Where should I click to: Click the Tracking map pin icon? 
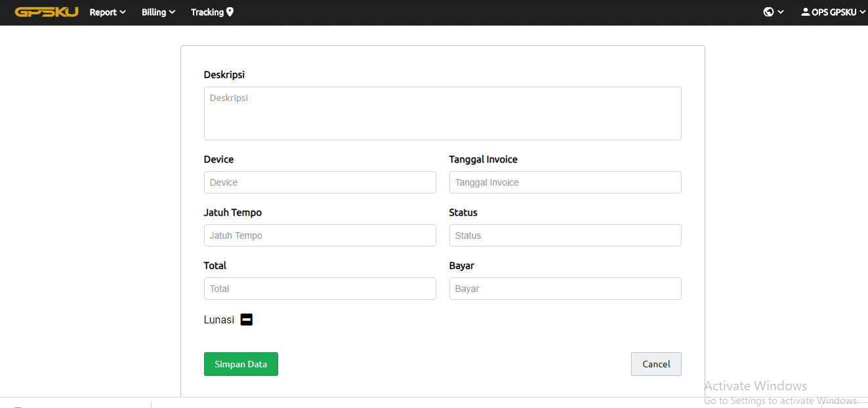[x=230, y=12]
